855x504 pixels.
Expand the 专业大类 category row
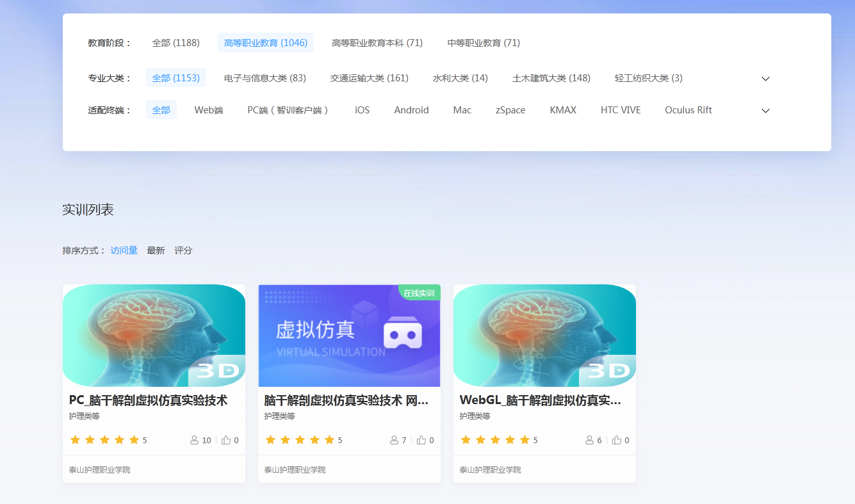tap(765, 79)
